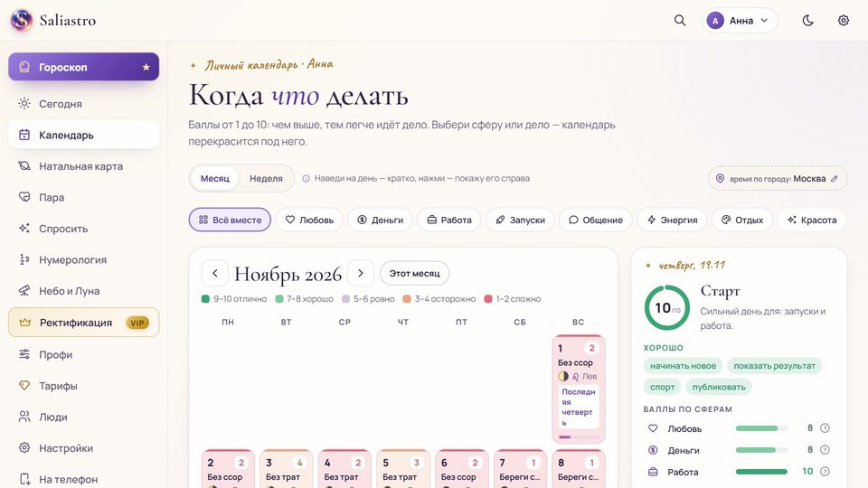Open Натальная карта section

(x=83, y=166)
